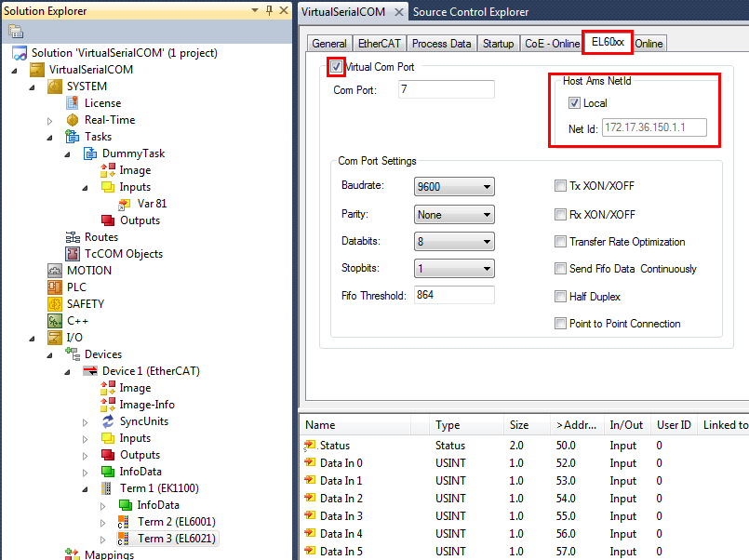Click the Net Id field
The height and width of the screenshot is (560, 749).
[654, 127]
